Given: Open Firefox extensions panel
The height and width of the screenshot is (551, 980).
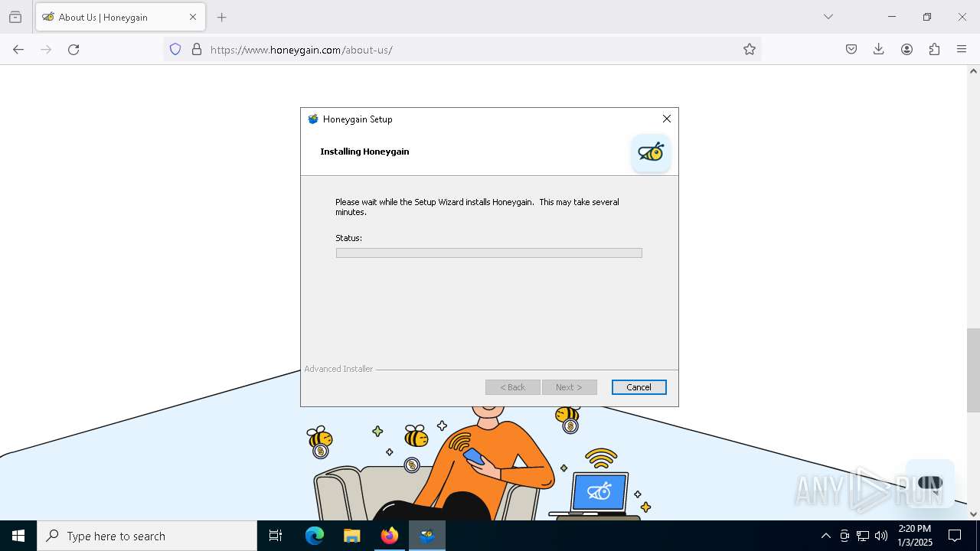Looking at the screenshot, I should 934,49.
